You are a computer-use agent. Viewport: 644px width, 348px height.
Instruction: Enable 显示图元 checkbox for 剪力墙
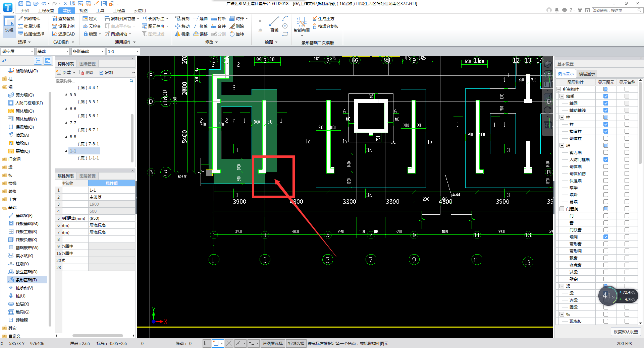606,152
